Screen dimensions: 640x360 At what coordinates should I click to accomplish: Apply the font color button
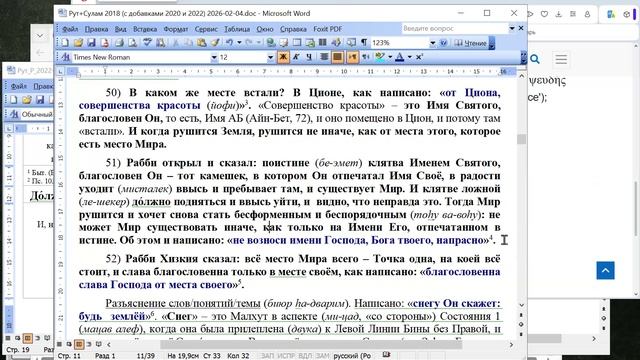400,57
